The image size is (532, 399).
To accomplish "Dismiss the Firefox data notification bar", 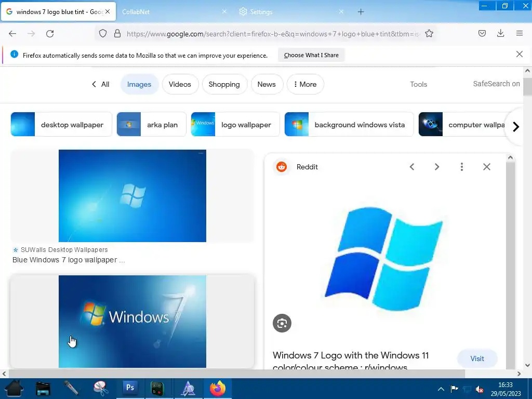I will [x=520, y=54].
